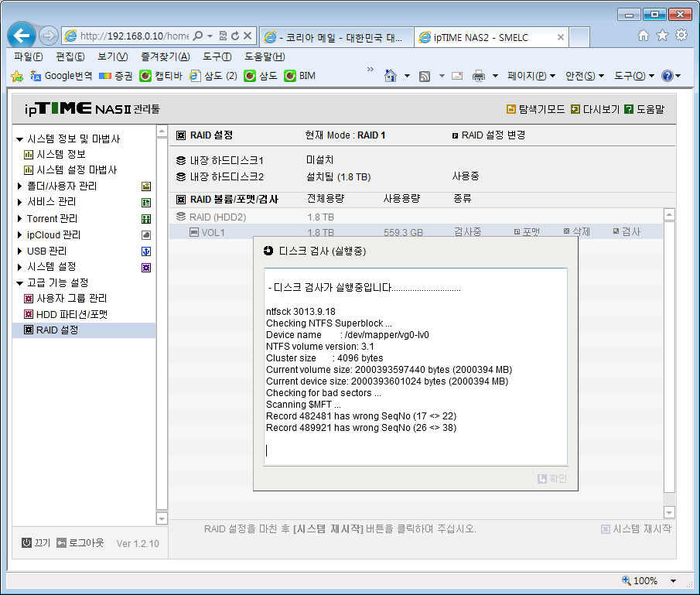The width and height of the screenshot is (700, 595).
Task: Expand 서비스 관리 tree group
Action: pyautogui.click(x=19, y=202)
